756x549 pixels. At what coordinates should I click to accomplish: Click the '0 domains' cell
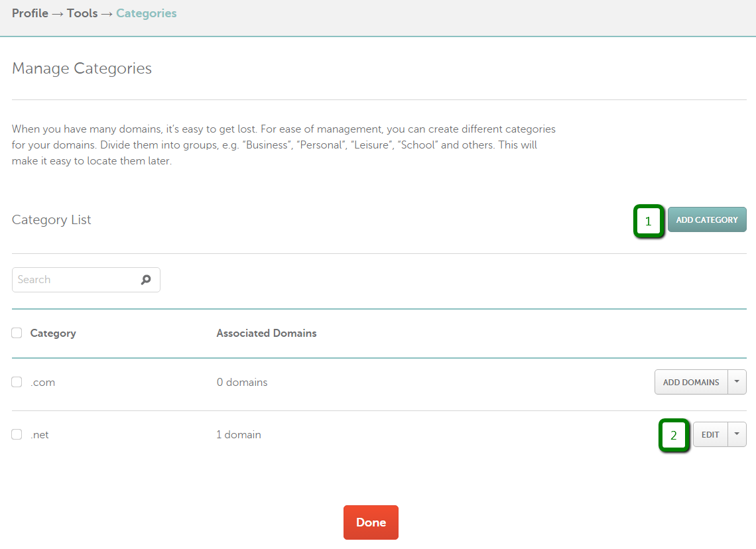242,382
